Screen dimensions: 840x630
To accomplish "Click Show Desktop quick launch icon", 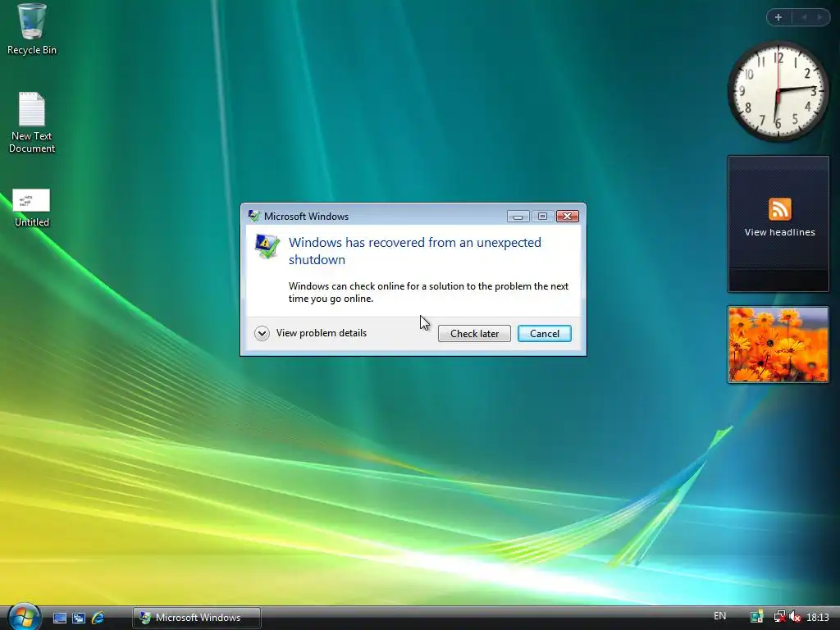I will click(59, 618).
